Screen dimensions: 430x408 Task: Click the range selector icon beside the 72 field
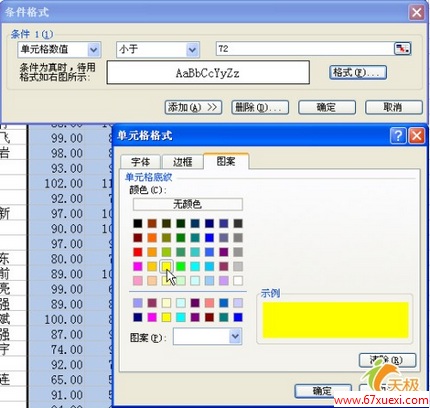point(403,49)
